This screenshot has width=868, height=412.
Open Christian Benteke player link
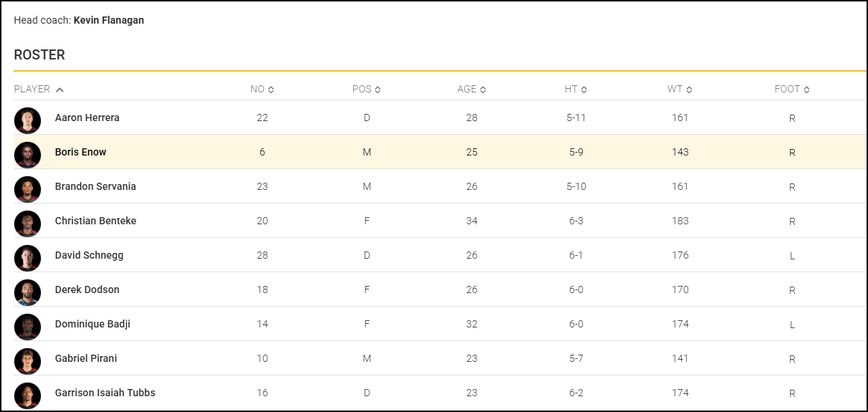coord(95,221)
